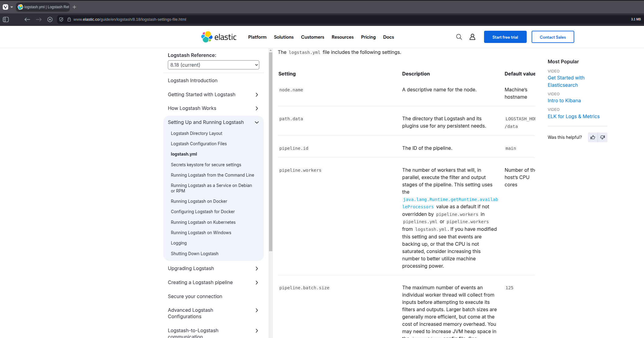Screen dimensions: 644x338
Task: Click the search magnifier icon
Action: (459, 37)
